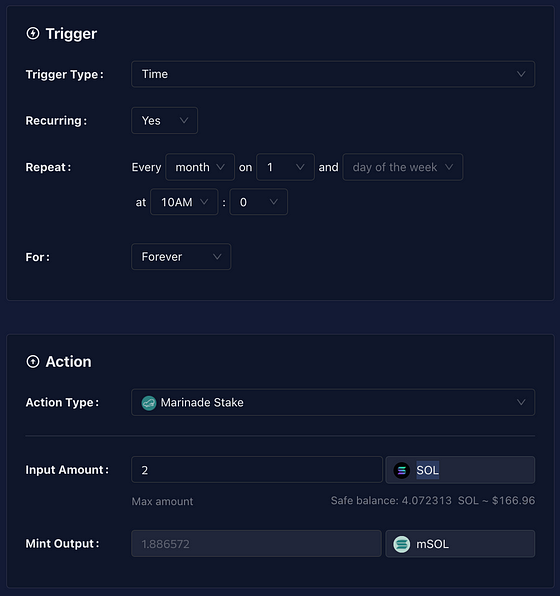560x596 pixels.
Task: Open the day of the week dropdown
Action: coord(403,167)
